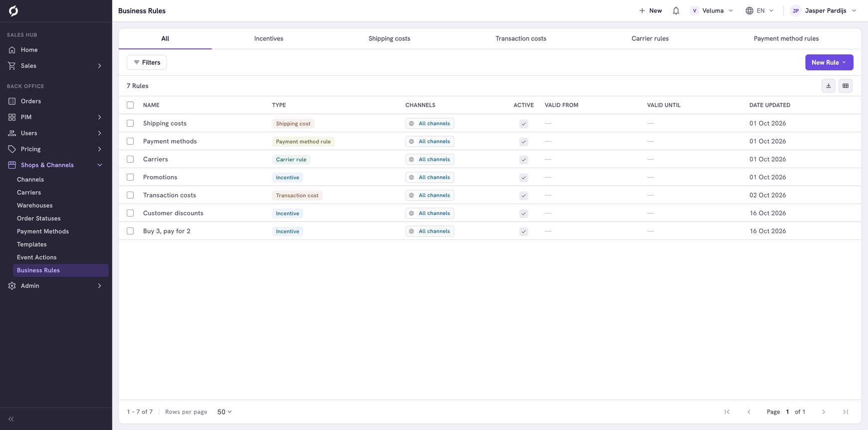Switch to the Carrier rules tab

pyautogui.click(x=650, y=38)
